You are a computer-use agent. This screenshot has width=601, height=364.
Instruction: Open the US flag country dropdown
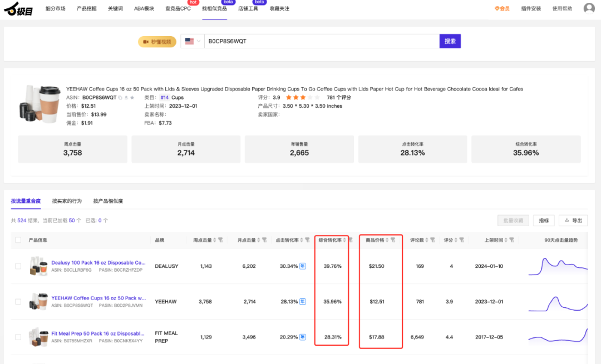tap(192, 41)
